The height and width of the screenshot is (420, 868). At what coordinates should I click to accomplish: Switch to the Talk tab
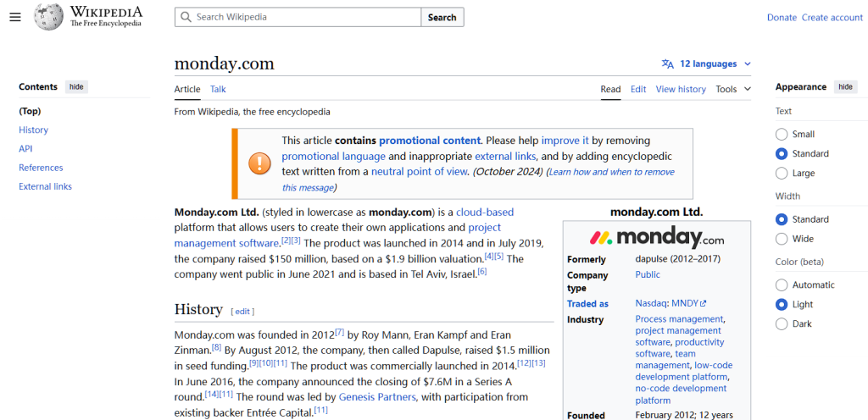point(218,89)
